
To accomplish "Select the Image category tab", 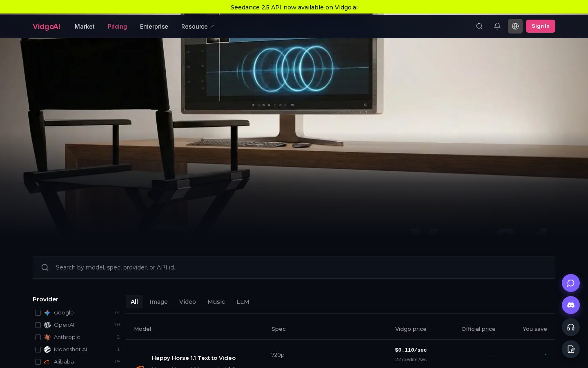I will click(x=158, y=302).
